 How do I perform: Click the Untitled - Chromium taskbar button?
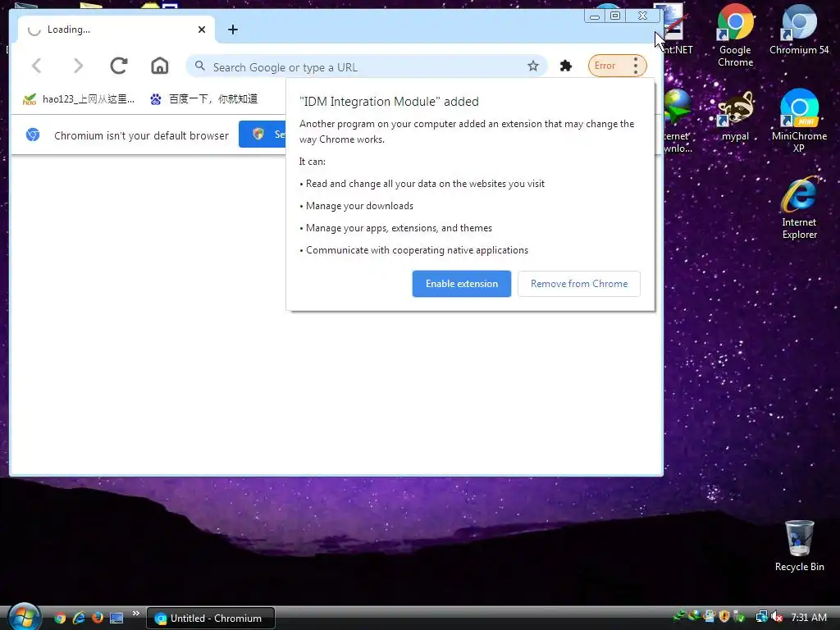211,619
